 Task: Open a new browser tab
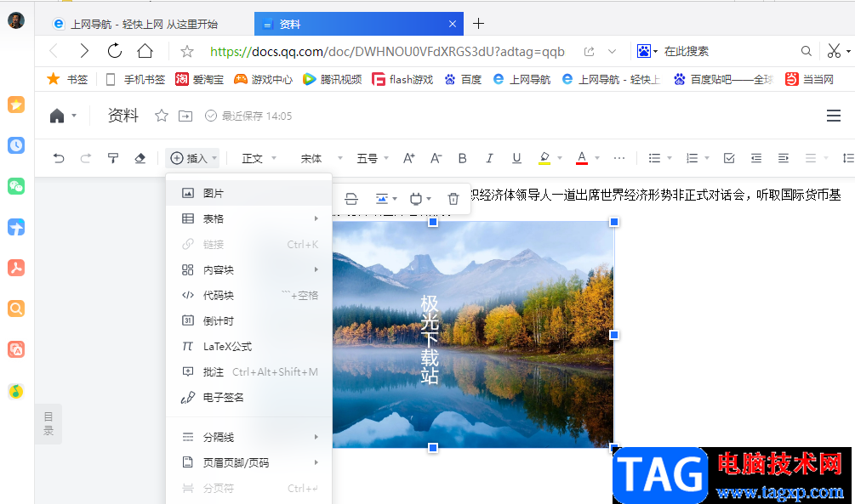click(478, 24)
